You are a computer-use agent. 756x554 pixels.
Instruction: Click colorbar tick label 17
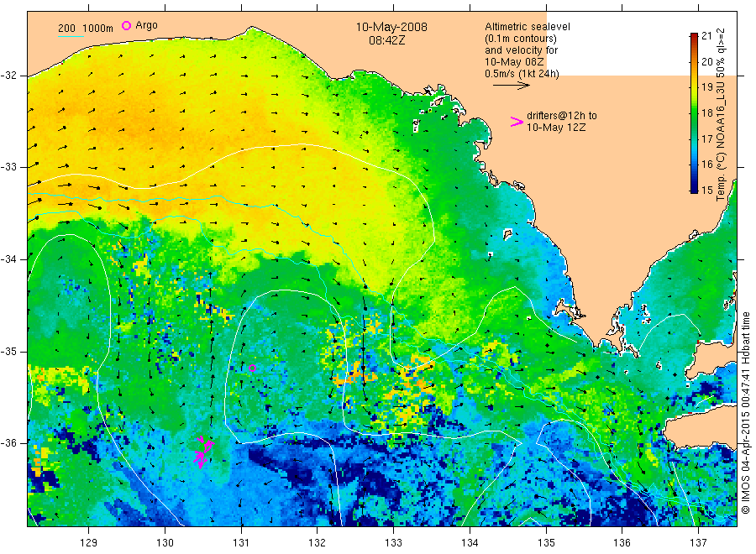tap(706, 138)
